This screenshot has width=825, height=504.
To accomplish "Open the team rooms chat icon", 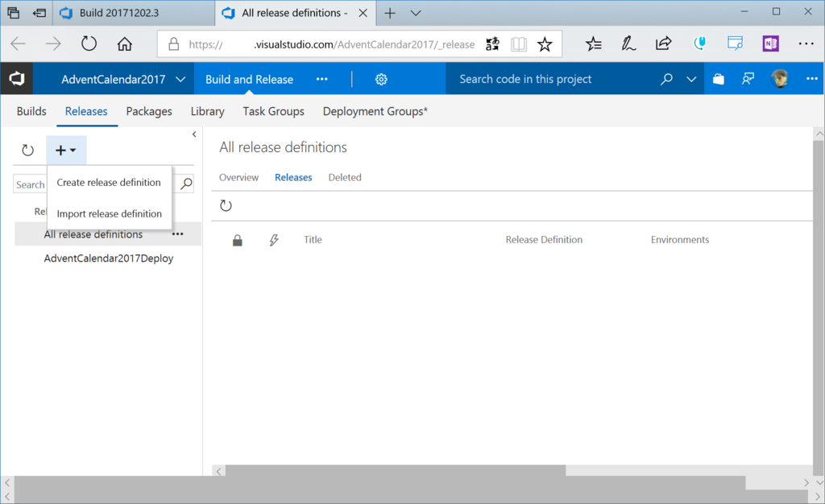I will pos(748,79).
